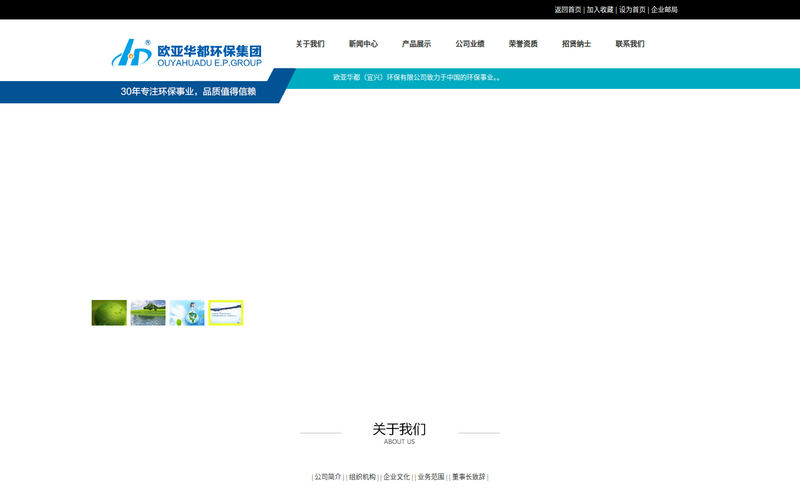Click the scrolling notice text 欧亚华都(宜兴)环保有限公司
This screenshot has height=500, width=800.
pos(416,78)
